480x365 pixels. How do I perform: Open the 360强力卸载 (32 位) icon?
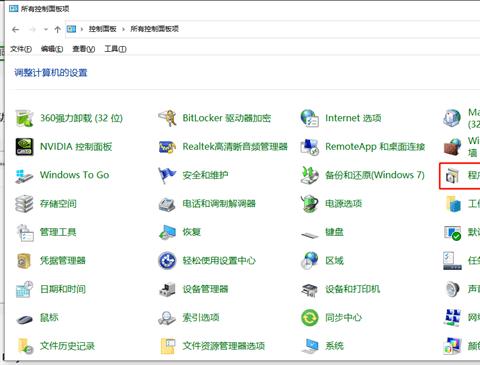(x=24, y=118)
